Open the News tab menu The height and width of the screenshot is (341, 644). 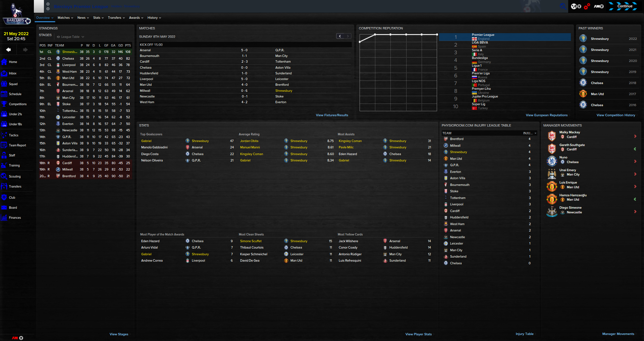[x=83, y=18]
